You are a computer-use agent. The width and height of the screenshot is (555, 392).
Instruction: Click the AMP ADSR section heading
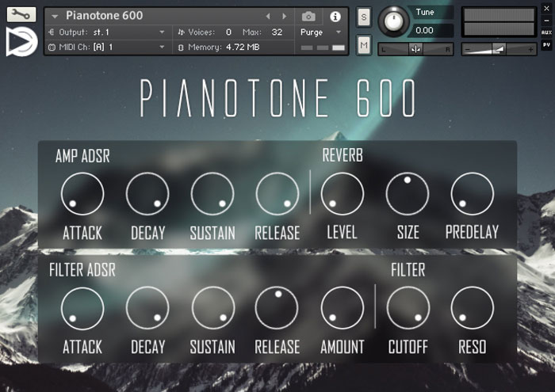[82, 156]
